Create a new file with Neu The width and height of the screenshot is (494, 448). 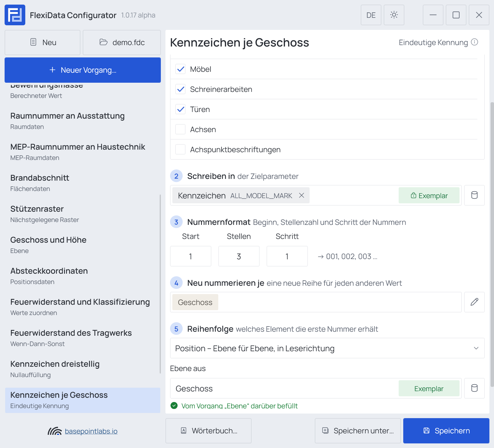pyautogui.click(x=43, y=43)
